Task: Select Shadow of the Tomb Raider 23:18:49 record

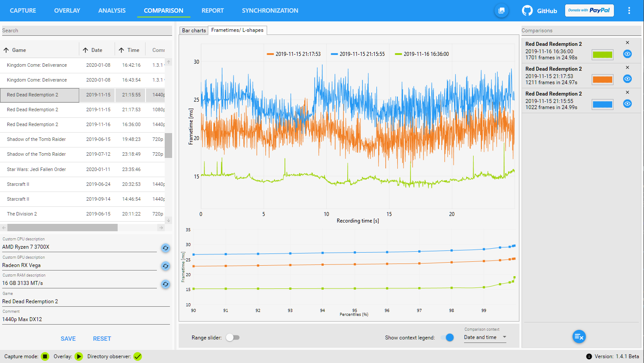Action: point(82,154)
